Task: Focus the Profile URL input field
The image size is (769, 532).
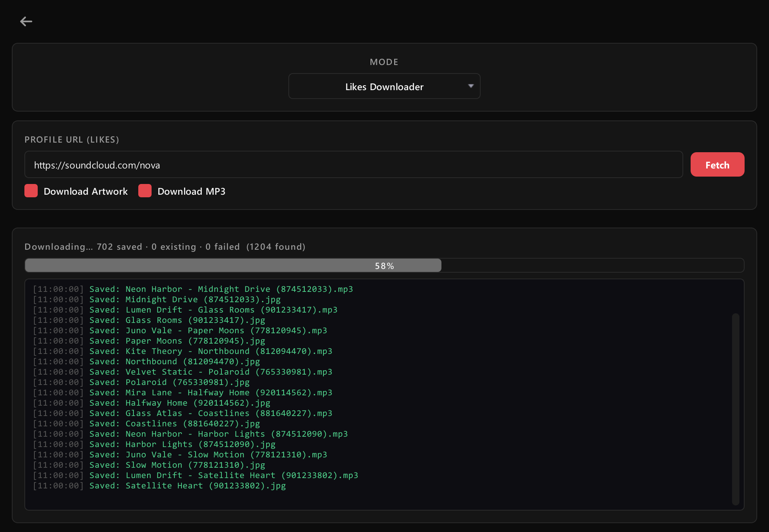Action: click(x=353, y=165)
